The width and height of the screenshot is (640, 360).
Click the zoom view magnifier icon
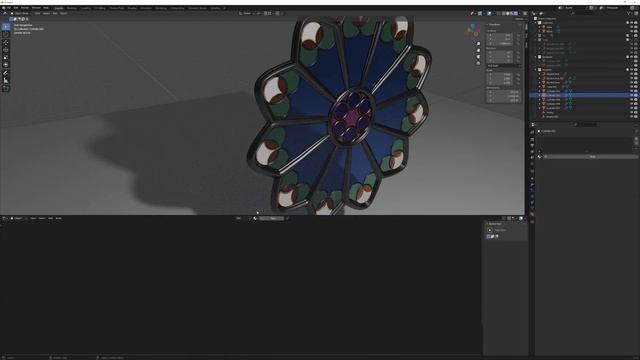point(478,44)
